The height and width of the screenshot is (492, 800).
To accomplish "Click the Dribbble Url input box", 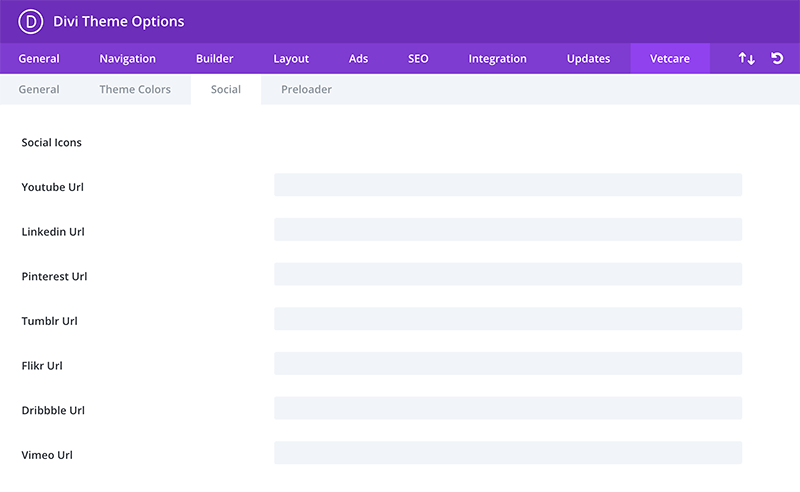I will click(508, 408).
